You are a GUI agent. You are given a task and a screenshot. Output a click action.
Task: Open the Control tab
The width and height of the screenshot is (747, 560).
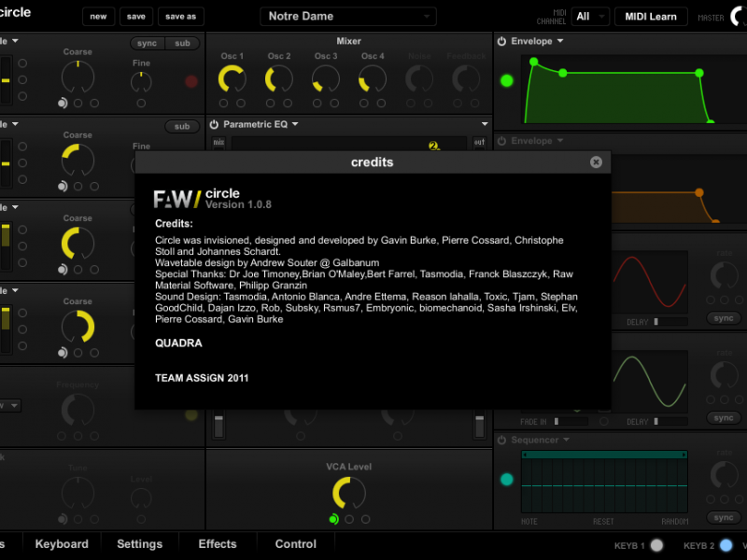coord(295,544)
